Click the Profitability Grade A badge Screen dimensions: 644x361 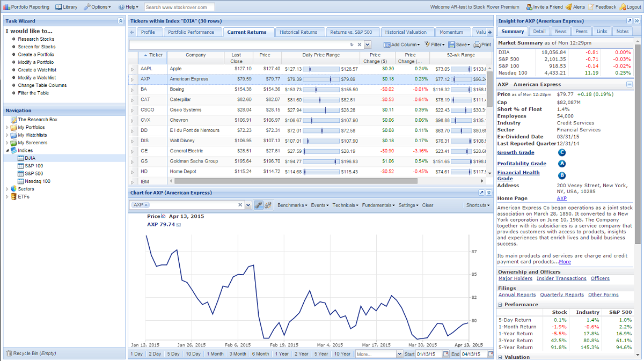click(562, 164)
